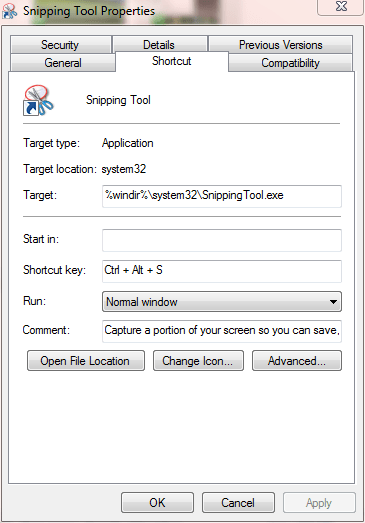The height and width of the screenshot is (523, 365).
Task: Click the 'Application' target type text
Action: coord(128,143)
